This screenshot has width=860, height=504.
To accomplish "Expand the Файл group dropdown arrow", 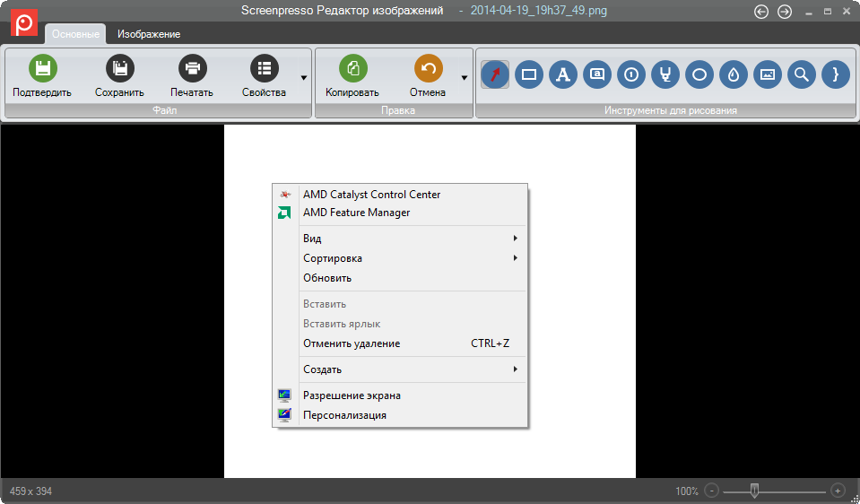I will coord(304,78).
